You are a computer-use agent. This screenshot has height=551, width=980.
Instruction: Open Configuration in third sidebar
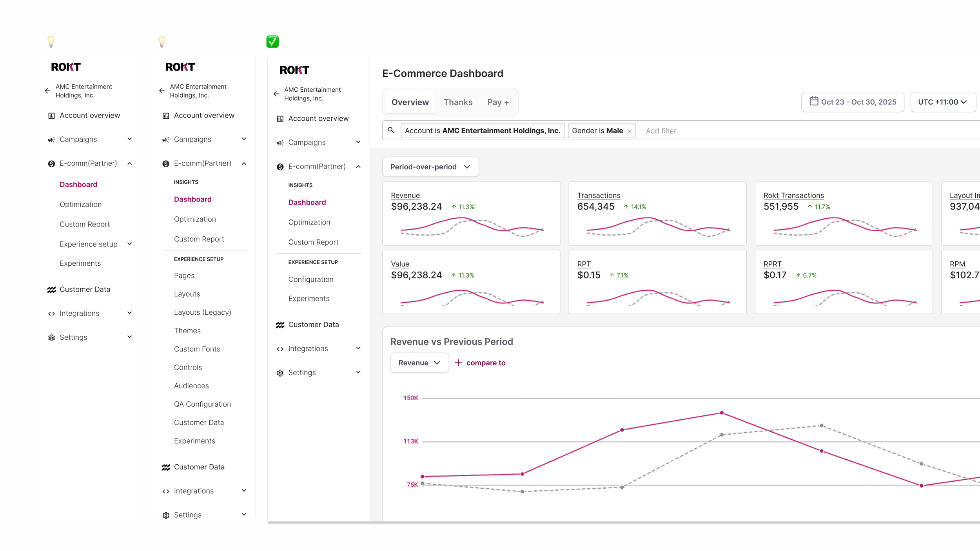click(x=311, y=279)
